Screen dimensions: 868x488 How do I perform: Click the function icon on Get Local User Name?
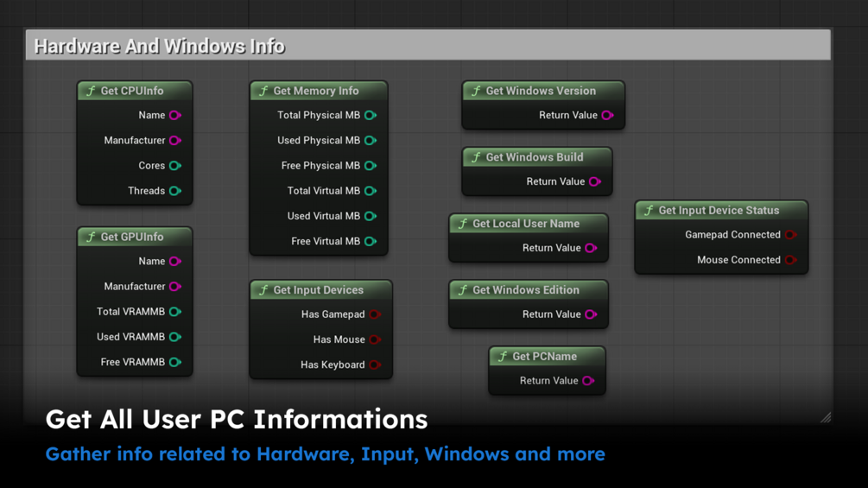click(x=463, y=224)
